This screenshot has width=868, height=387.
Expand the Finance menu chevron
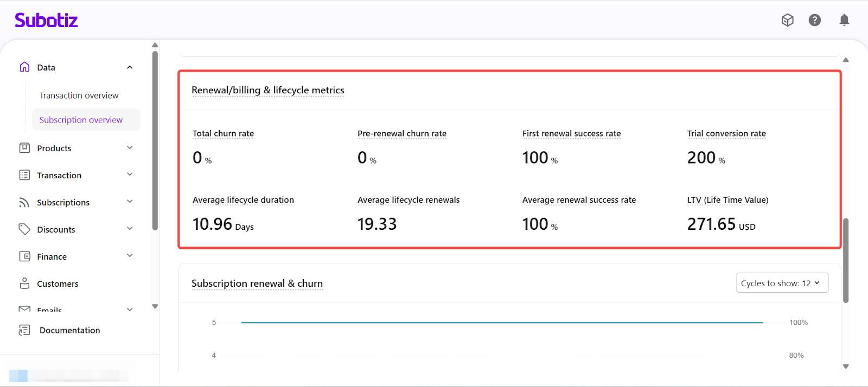(130, 256)
